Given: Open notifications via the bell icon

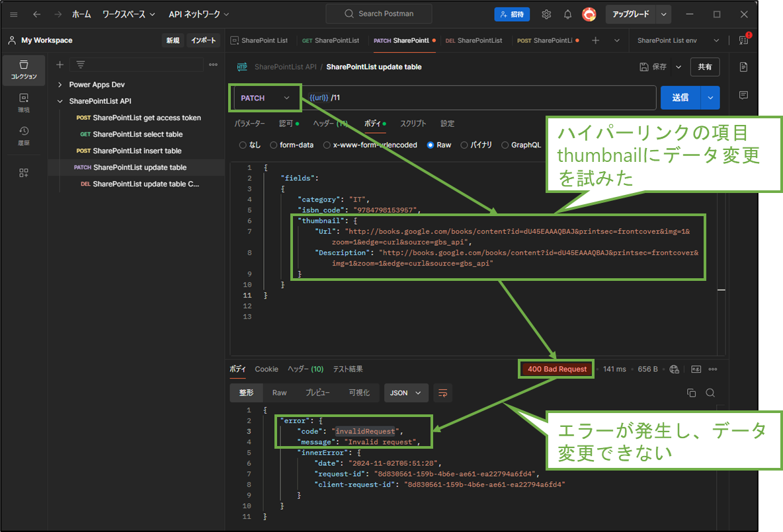Looking at the screenshot, I should pyautogui.click(x=567, y=14).
